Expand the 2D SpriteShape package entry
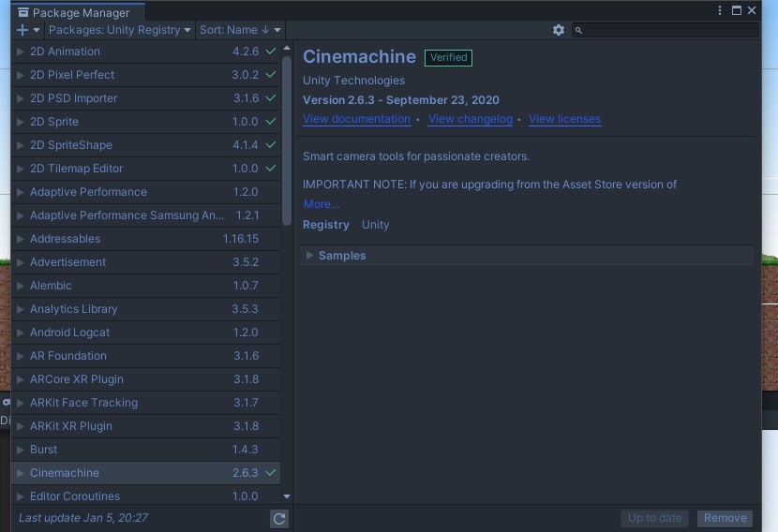 coord(21,145)
